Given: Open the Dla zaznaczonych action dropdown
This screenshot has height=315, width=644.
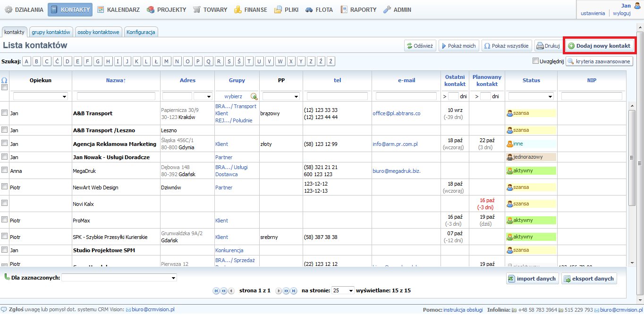Looking at the screenshot, I should click(x=119, y=278).
